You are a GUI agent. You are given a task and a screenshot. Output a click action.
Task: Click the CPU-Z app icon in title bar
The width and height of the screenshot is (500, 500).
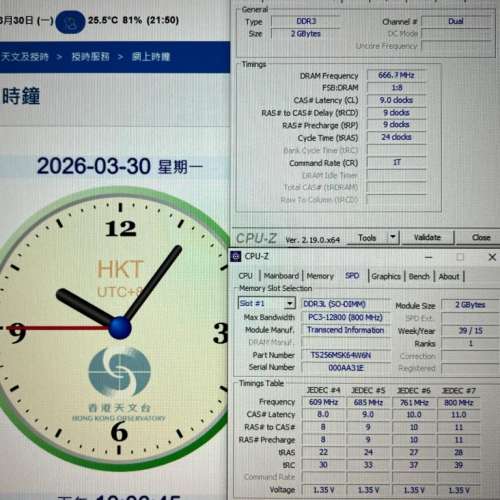[236, 256]
